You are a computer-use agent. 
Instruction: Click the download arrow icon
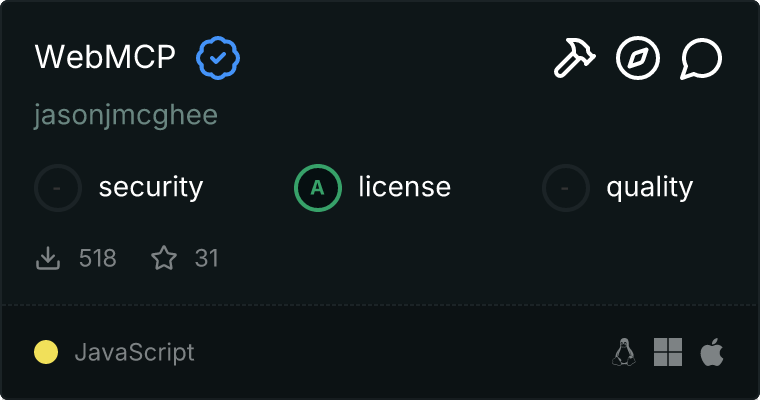pos(48,259)
